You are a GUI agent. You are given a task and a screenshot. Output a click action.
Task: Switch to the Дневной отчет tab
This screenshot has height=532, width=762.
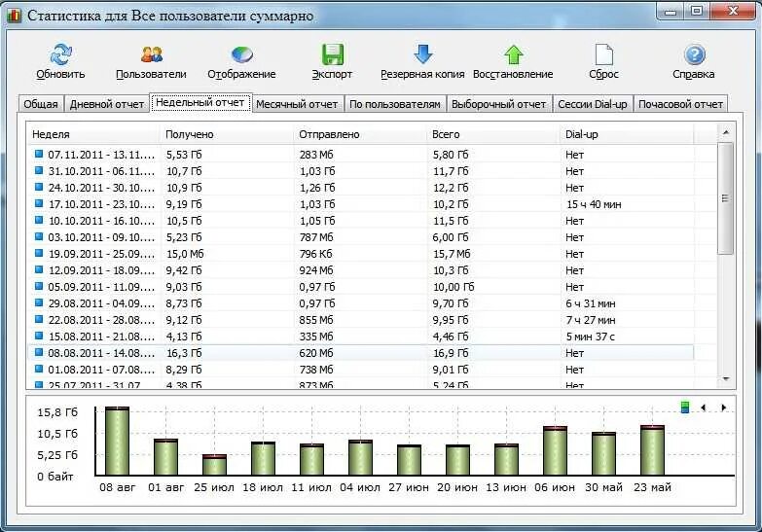click(x=107, y=104)
